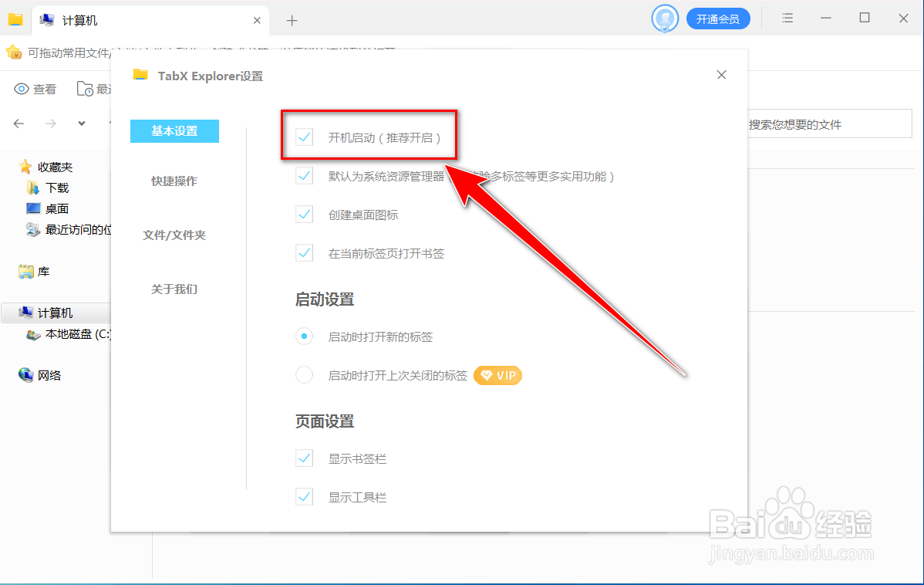
Task: Close the 计算机 tab
Action: click(257, 21)
